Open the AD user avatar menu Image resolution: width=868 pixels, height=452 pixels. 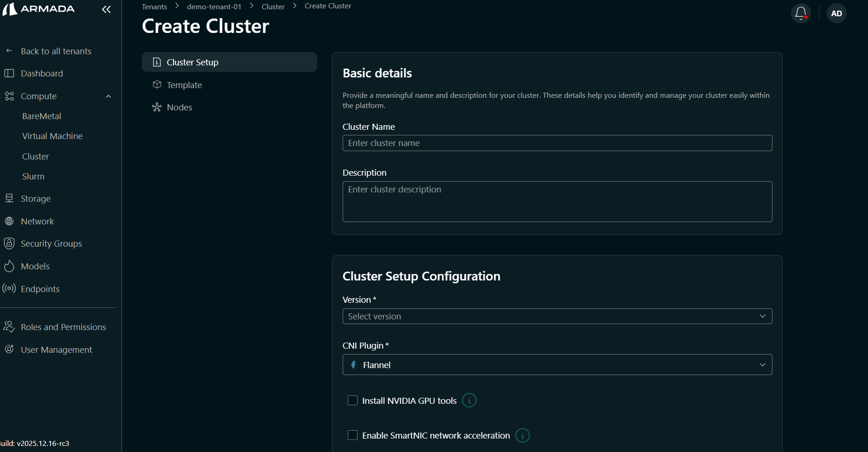coord(836,13)
